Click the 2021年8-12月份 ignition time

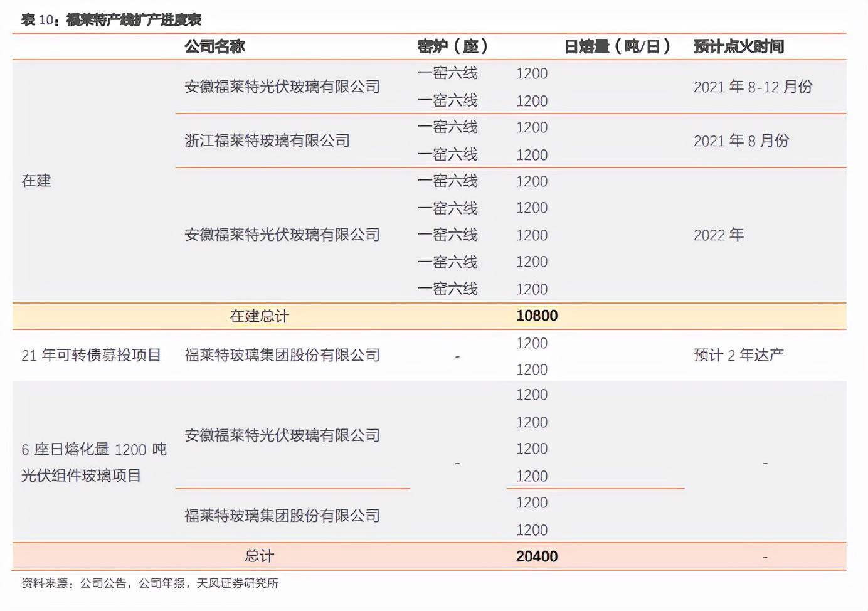click(x=753, y=87)
